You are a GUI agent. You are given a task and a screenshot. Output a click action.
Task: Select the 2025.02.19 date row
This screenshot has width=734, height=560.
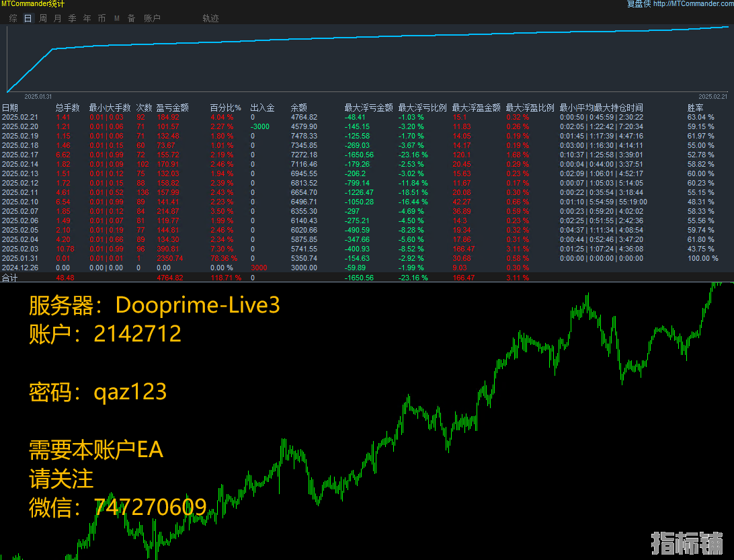[20, 136]
